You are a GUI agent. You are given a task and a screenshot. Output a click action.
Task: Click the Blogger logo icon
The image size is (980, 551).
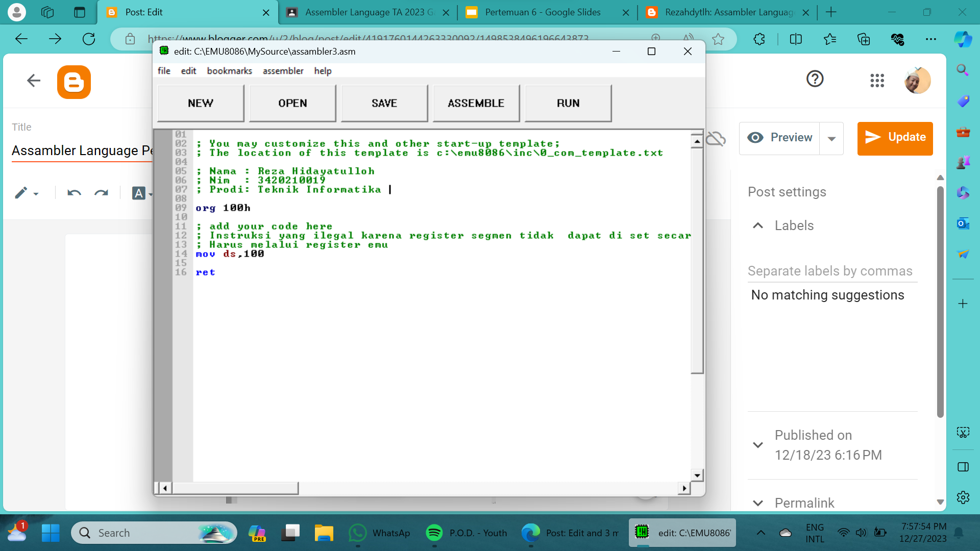(x=74, y=82)
